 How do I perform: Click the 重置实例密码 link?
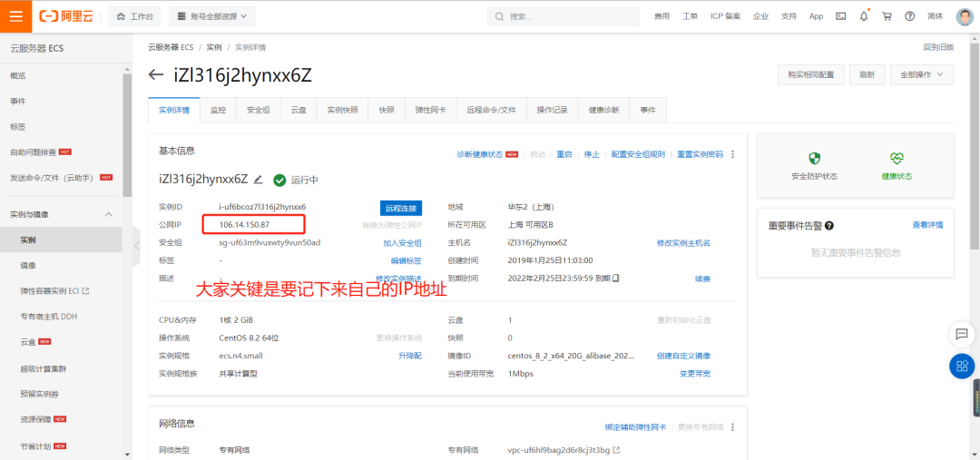[x=700, y=154]
